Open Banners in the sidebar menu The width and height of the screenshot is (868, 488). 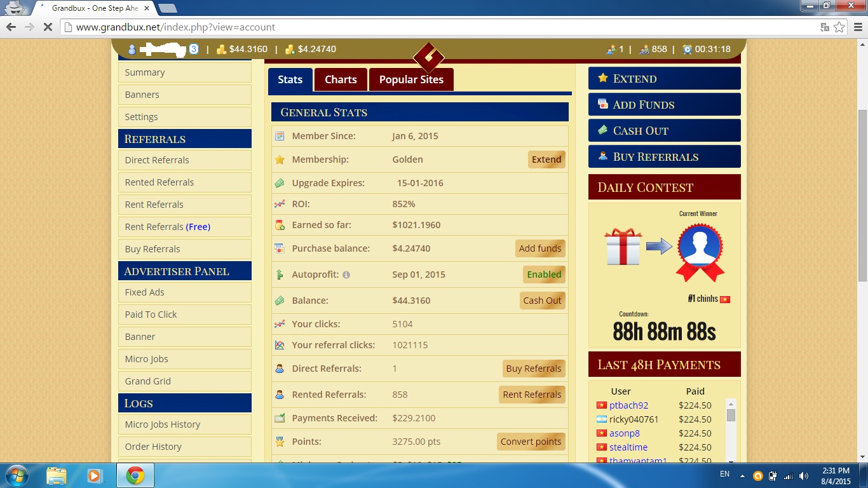click(x=185, y=95)
